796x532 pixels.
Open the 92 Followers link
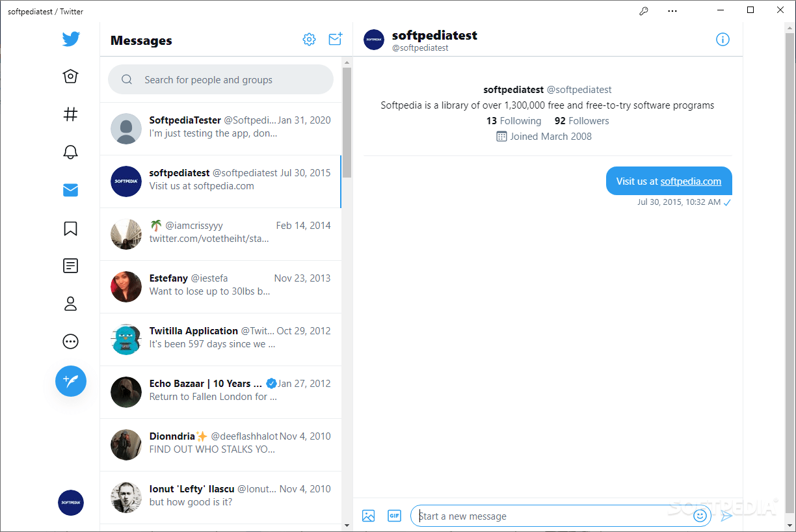point(582,121)
